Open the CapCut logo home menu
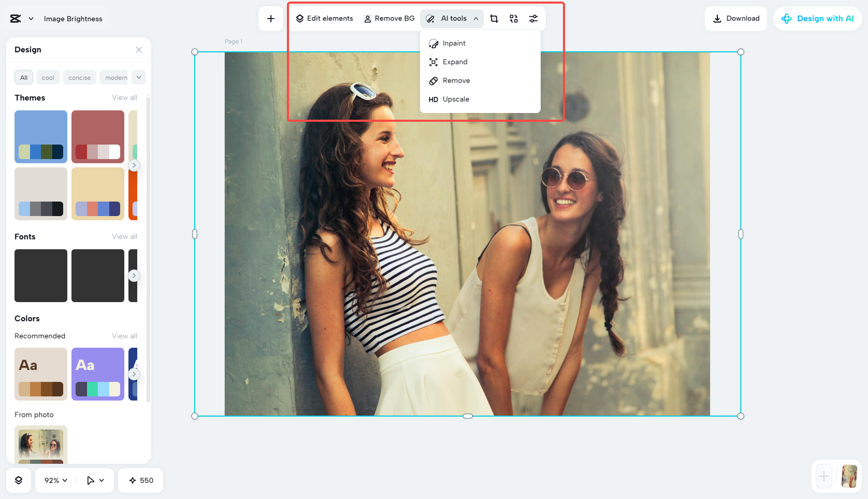Screen dimensions: 868x499 click(16, 19)
